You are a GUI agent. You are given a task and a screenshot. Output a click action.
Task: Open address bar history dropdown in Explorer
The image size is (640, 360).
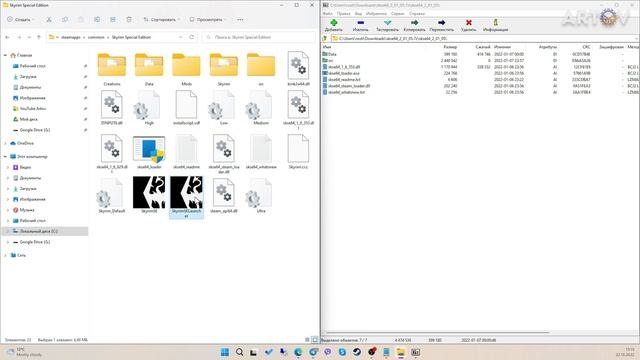point(180,37)
